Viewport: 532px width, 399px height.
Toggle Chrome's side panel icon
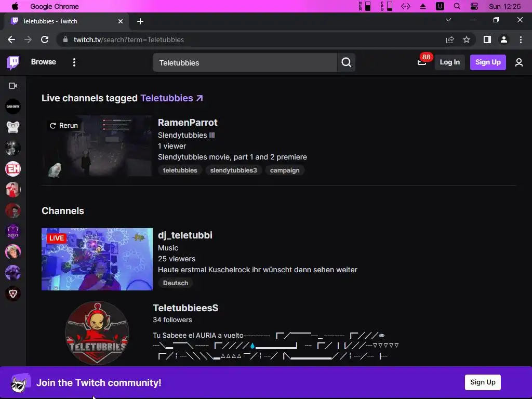coord(487,39)
